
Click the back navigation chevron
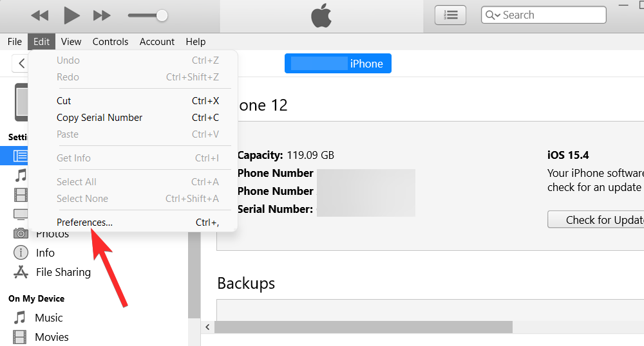click(x=21, y=63)
